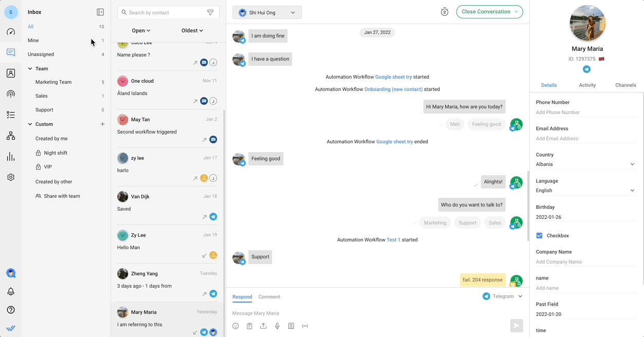Expand the Open status filter dropdown

coord(141,31)
